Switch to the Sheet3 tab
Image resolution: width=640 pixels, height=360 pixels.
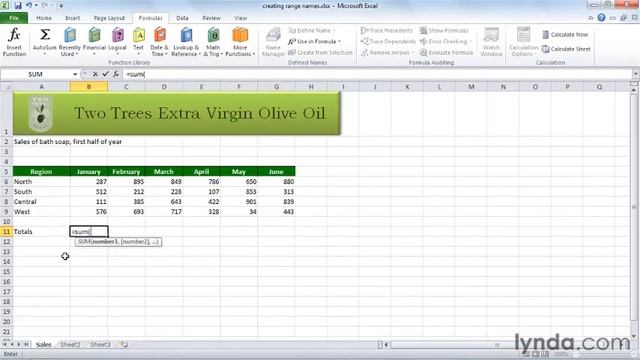point(100,344)
